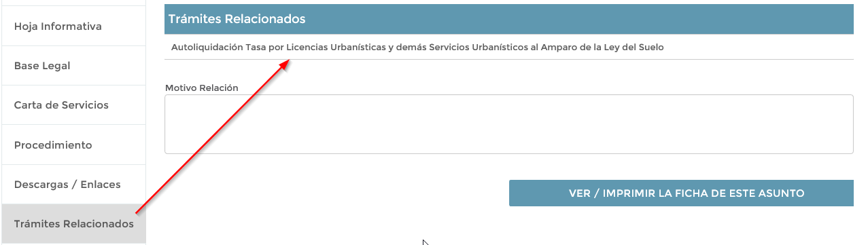Image resolution: width=868 pixels, height=245 pixels.
Task: Click the Motivo Relación field label
Action: (202, 88)
